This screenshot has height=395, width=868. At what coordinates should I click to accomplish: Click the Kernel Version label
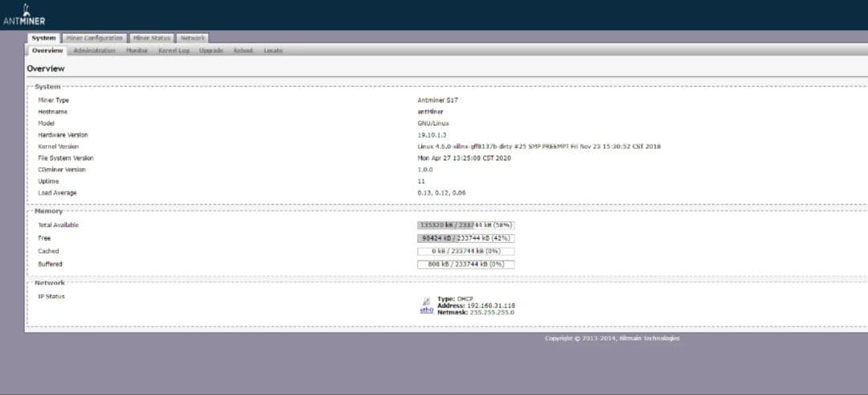(58, 146)
